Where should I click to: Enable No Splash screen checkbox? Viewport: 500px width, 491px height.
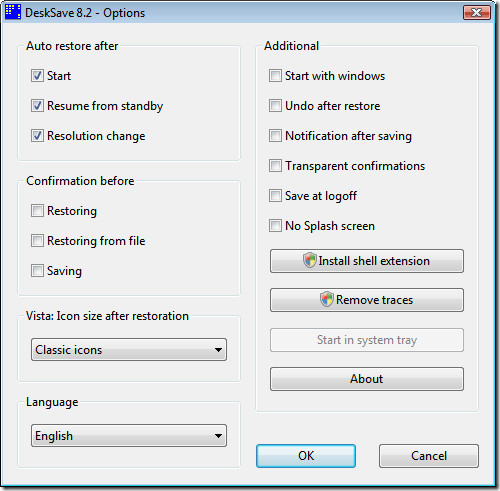pos(275,226)
